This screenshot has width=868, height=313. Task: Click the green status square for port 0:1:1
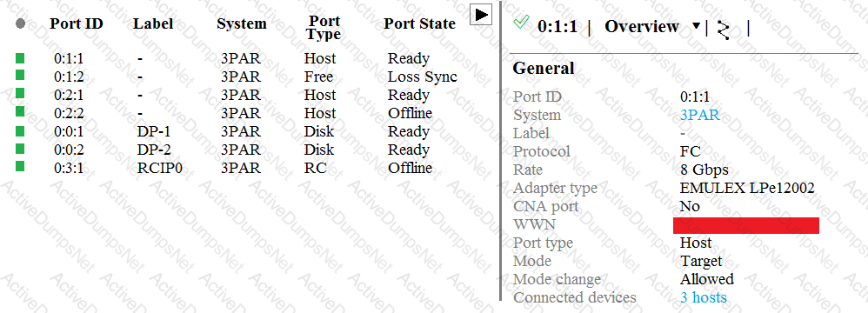pos(20,57)
